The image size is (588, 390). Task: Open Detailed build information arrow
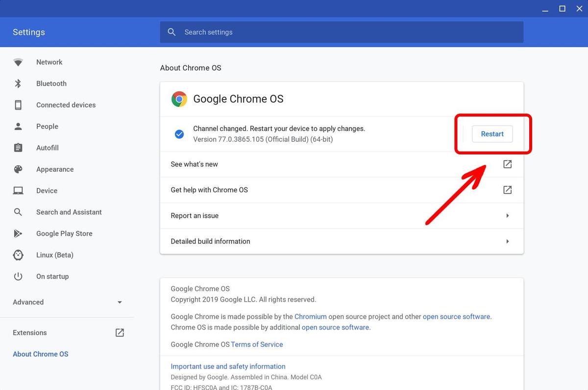508,241
